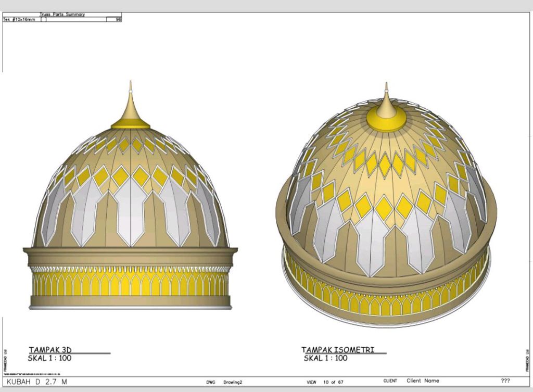Select the Tek #10x16mm table entry
Viewport: 533px width, 392px height.
point(19,19)
